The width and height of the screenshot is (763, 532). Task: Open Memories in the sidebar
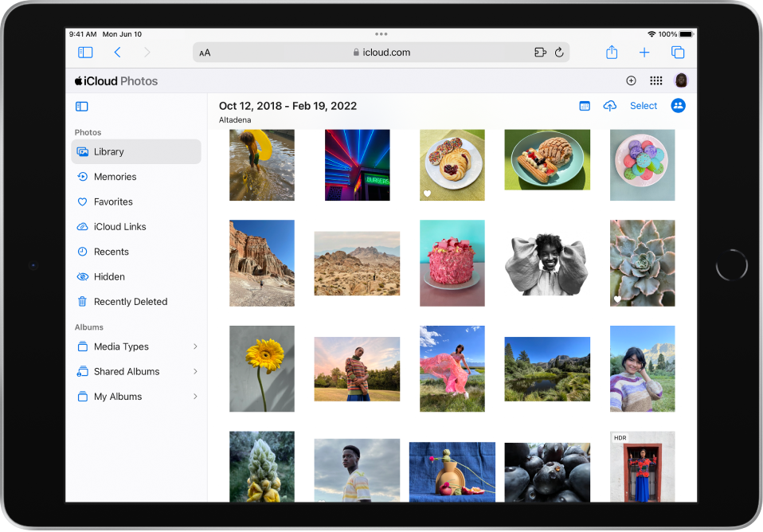coord(136,177)
